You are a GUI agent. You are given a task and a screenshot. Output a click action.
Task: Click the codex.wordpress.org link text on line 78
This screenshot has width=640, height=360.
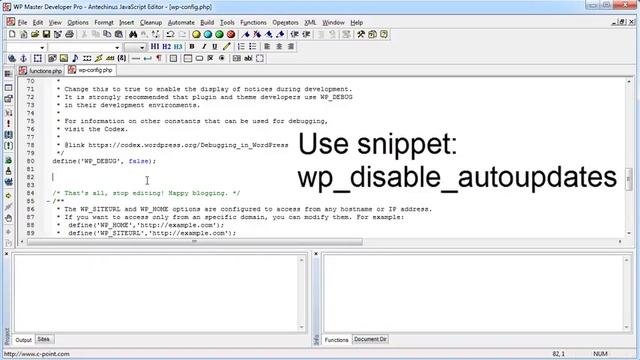188,145
